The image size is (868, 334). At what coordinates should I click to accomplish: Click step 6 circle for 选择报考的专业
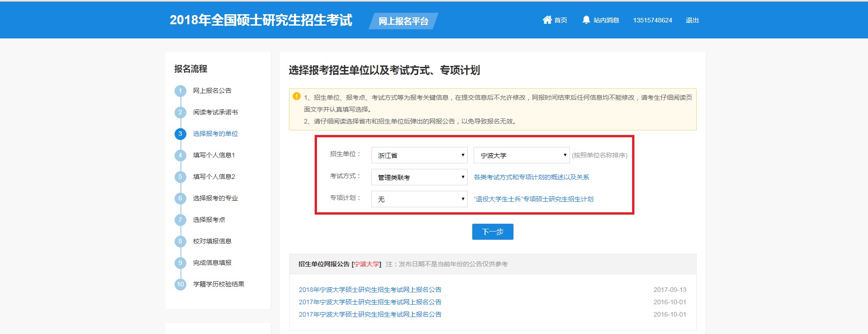coord(180,199)
